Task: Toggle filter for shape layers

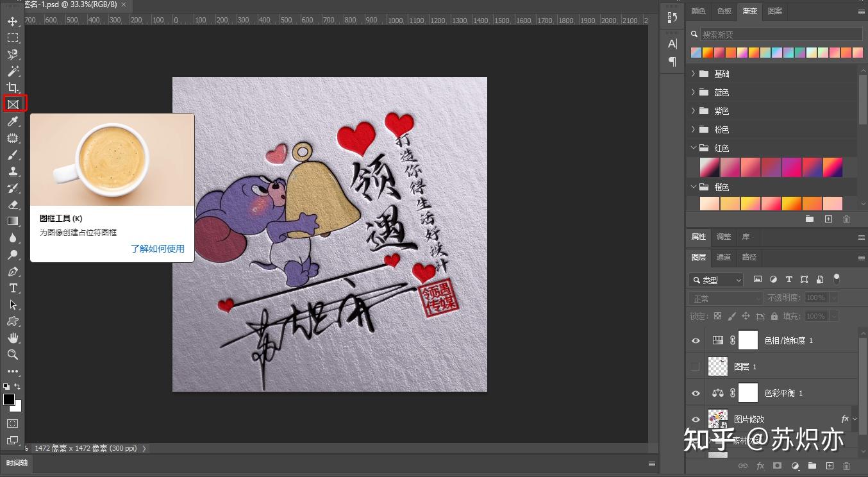Action: [x=805, y=280]
